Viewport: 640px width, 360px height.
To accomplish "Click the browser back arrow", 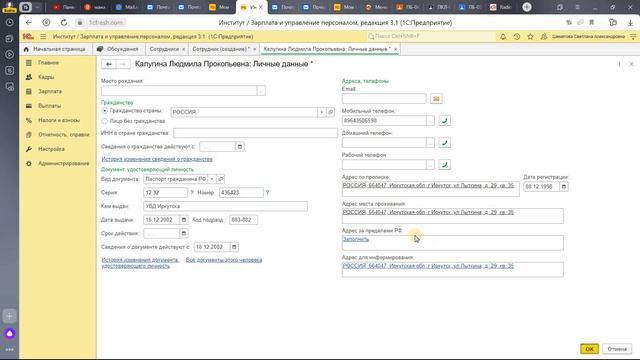I will click(28, 22).
